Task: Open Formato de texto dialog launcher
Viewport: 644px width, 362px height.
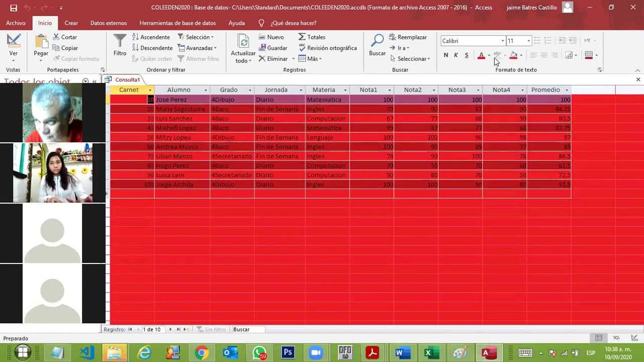Action: coord(599,70)
